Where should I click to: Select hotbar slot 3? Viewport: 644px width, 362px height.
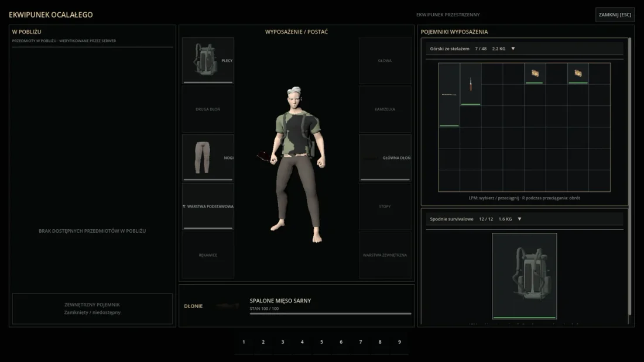(x=283, y=342)
